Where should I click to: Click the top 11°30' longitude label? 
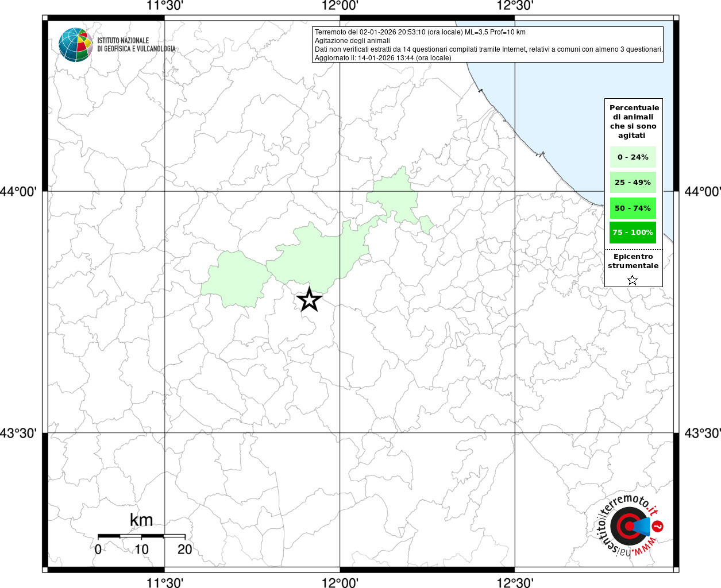point(165,6)
